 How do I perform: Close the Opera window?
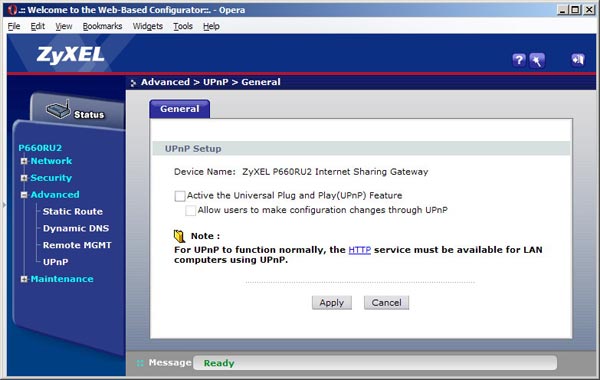pos(589,10)
